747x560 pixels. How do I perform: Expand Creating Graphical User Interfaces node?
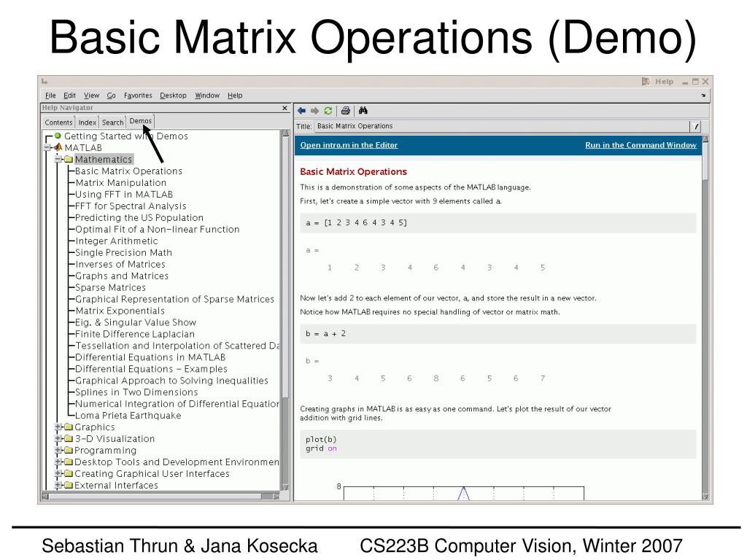[58, 473]
